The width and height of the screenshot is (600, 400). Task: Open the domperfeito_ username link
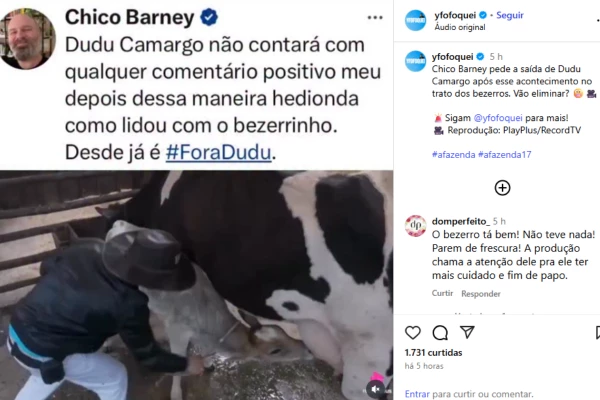click(461, 221)
